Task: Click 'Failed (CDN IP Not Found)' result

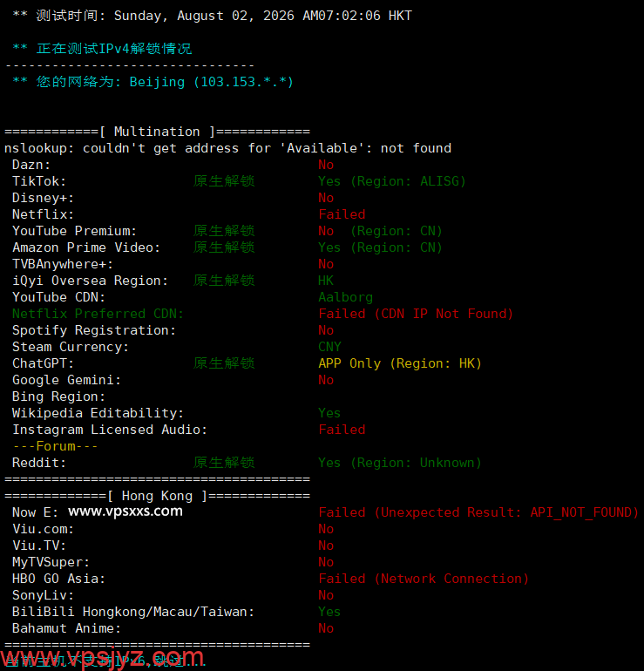Action: point(416,314)
